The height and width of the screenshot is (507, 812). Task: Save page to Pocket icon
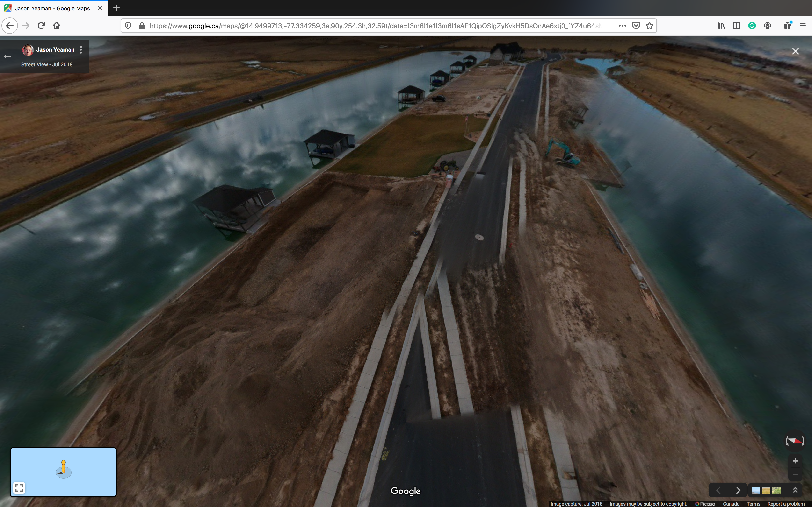click(x=636, y=26)
